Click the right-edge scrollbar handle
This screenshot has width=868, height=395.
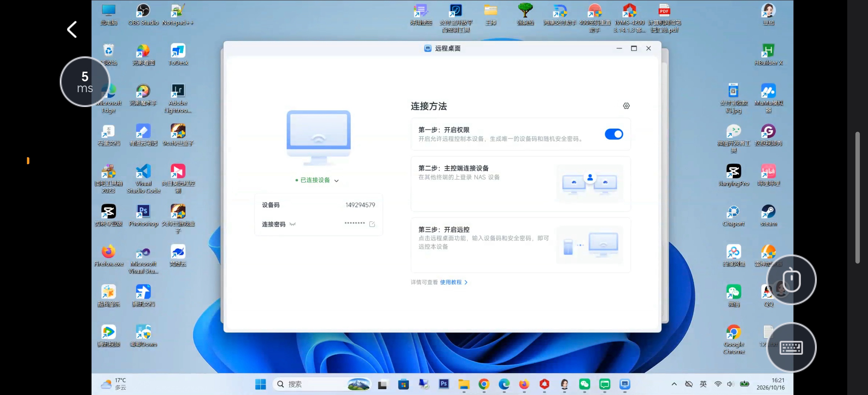pyautogui.click(x=857, y=197)
